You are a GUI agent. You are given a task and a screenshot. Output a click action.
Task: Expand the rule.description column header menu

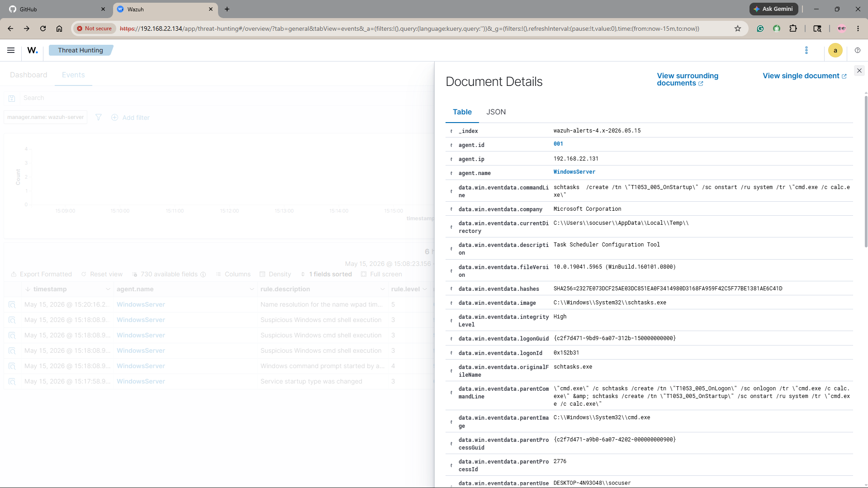tap(383, 289)
